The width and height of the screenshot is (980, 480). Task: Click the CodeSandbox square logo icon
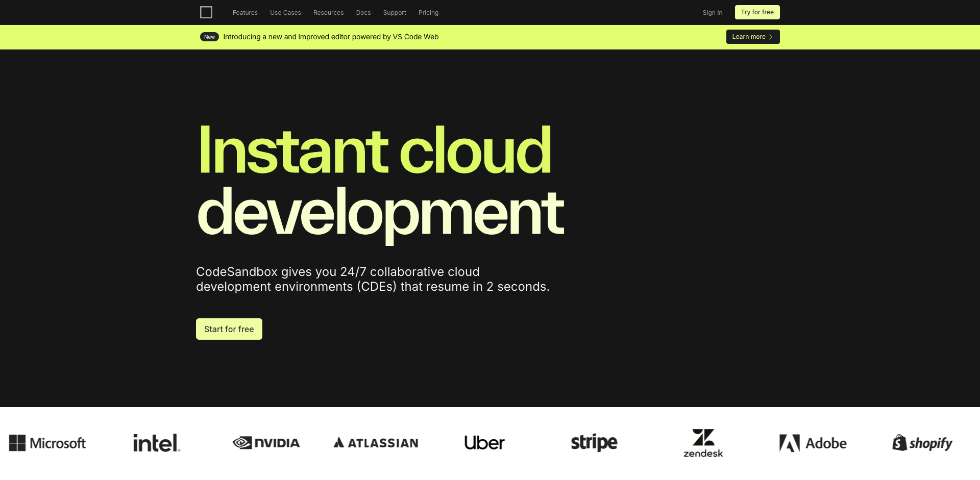pos(206,12)
